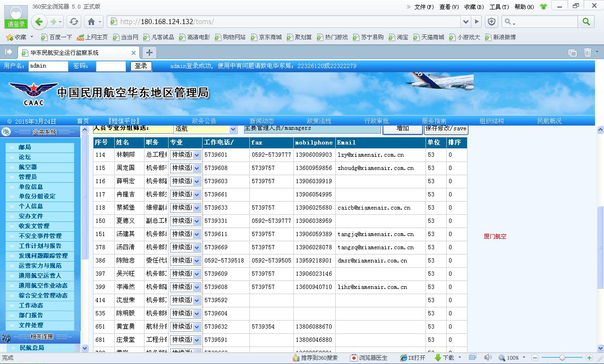Open the browser home page icon
Screen dimensions: 604x364
92,22
